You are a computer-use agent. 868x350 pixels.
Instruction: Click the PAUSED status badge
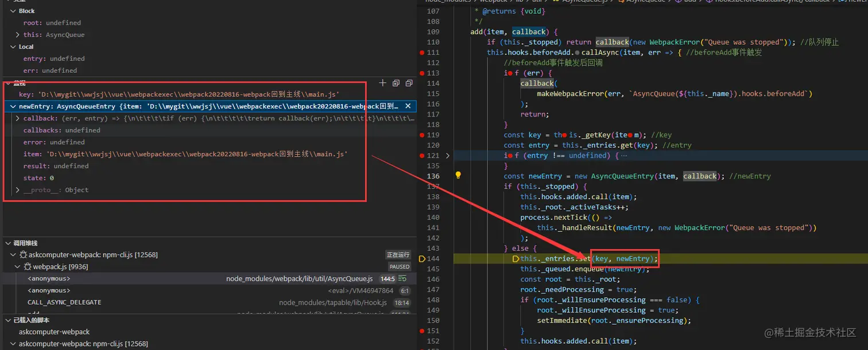400,267
